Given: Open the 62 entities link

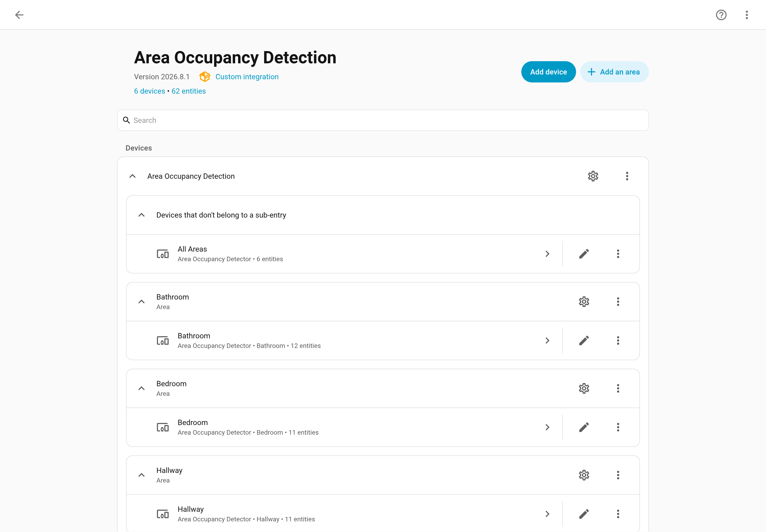Looking at the screenshot, I should click(189, 91).
